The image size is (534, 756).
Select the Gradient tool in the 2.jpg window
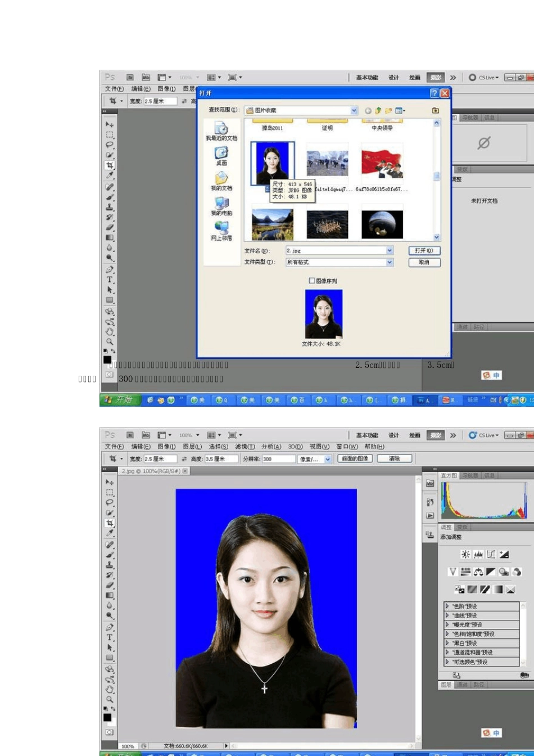tap(110, 595)
